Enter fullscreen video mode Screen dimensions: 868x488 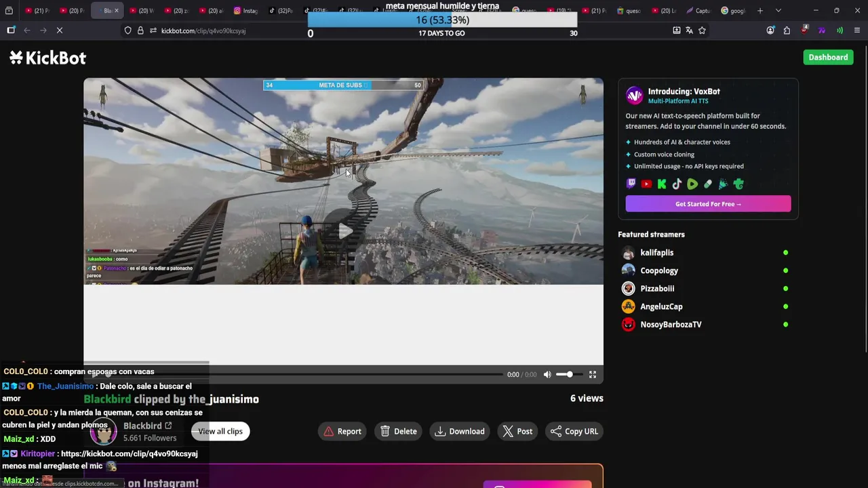593,374
